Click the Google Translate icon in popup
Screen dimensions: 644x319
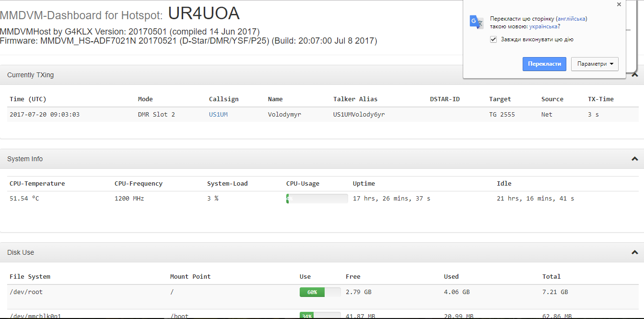pyautogui.click(x=476, y=22)
